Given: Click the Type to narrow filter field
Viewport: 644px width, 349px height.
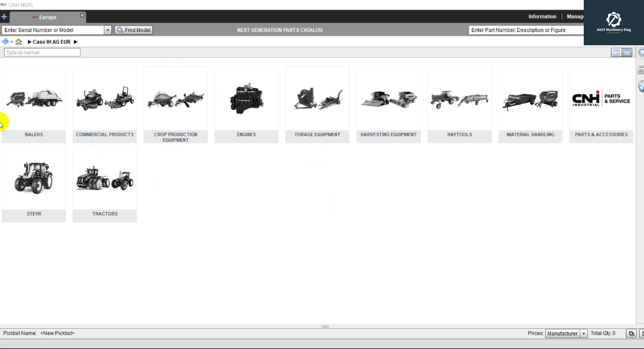Looking at the screenshot, I should [x=42, y=52].
